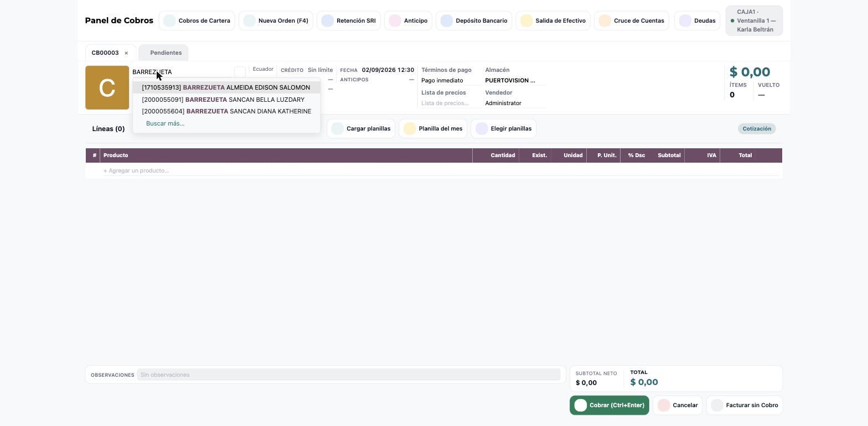This screenshot has width=868, height=426.
Task: Open Cobros de Cartera
Action: [x=197, y=20]
